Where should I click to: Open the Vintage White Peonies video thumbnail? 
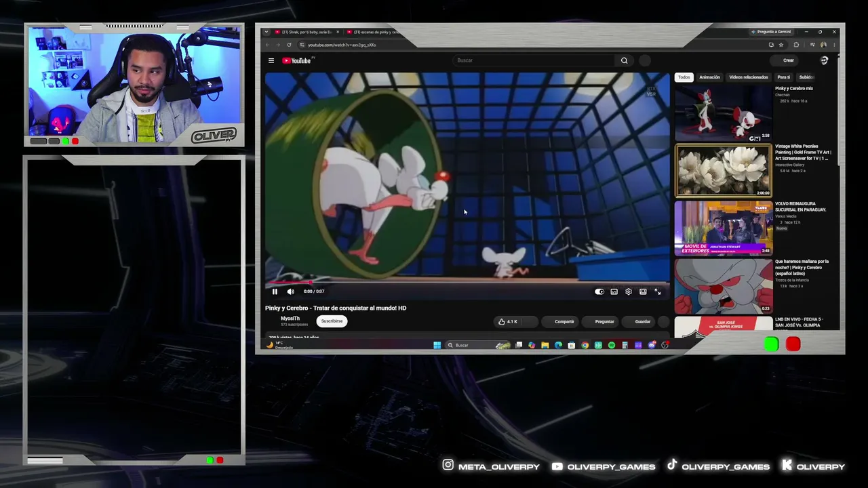(723, 171)
